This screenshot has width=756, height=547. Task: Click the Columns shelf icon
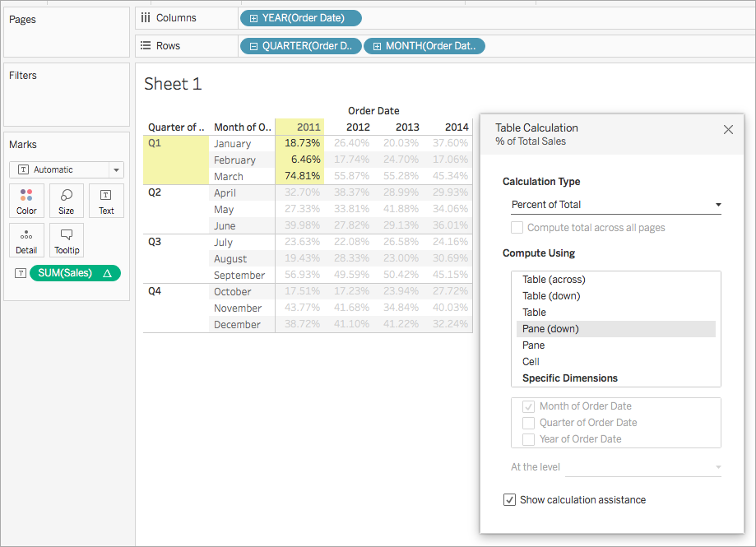[x=146, y=18]
